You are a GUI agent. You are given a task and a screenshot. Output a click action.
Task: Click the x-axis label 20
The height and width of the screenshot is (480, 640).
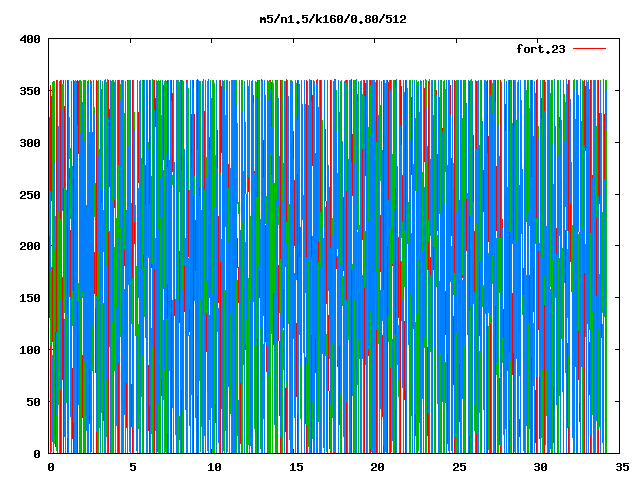click(x=378, y=467)
